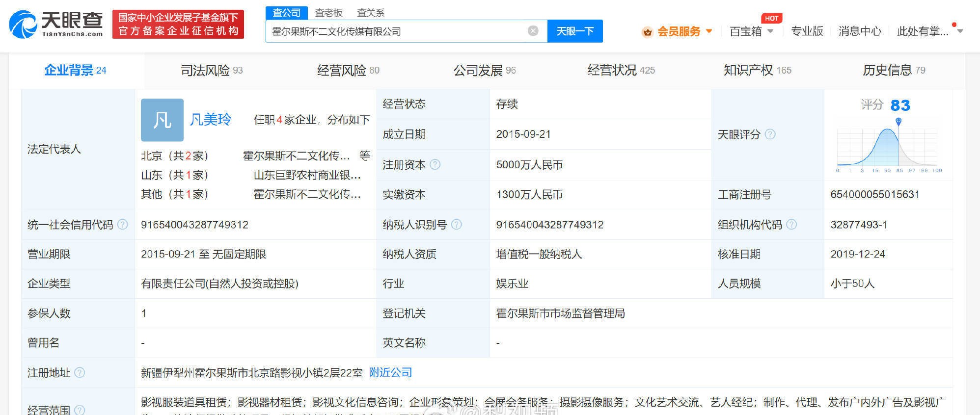Image resolution: width=980 pixels, height=415 pixels.
Task: Click help icon beside 组织机构代码
Action: [x=791, y=225]
